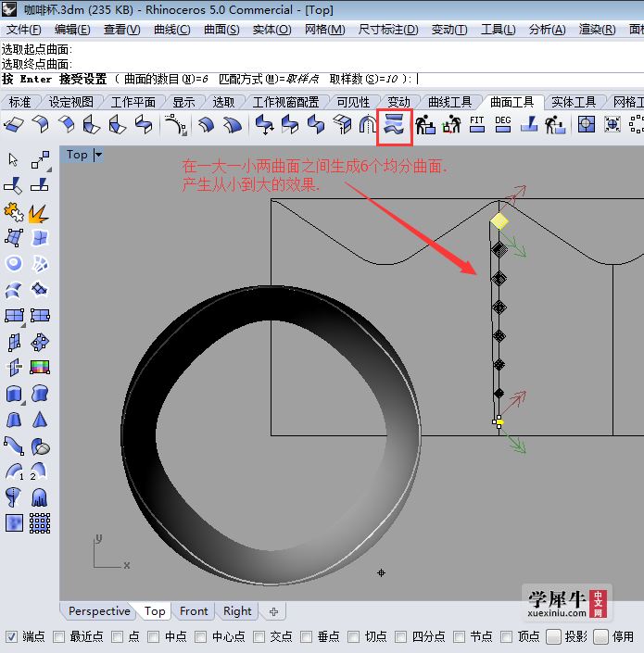Select the Extrude straight tool icon

[x=14, y=394]
